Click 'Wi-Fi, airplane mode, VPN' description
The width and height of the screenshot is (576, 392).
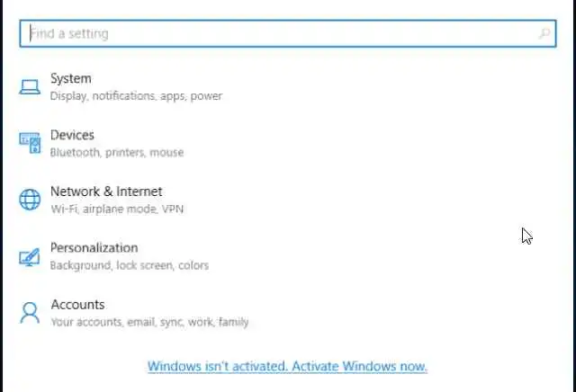117,209
